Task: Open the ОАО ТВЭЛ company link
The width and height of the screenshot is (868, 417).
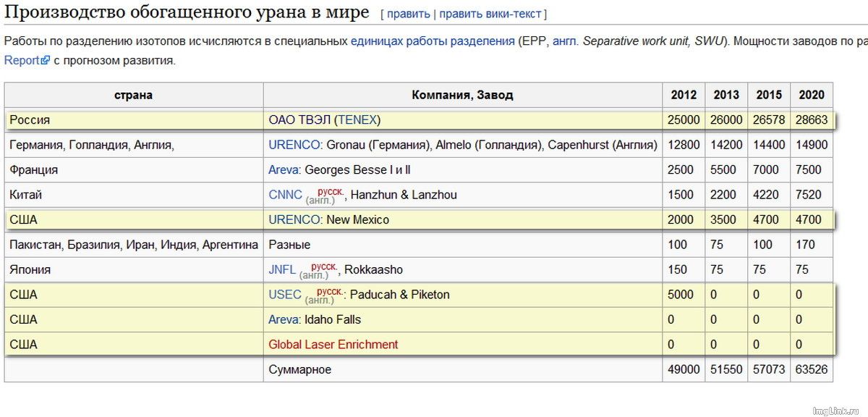Action: coord(301,120)
